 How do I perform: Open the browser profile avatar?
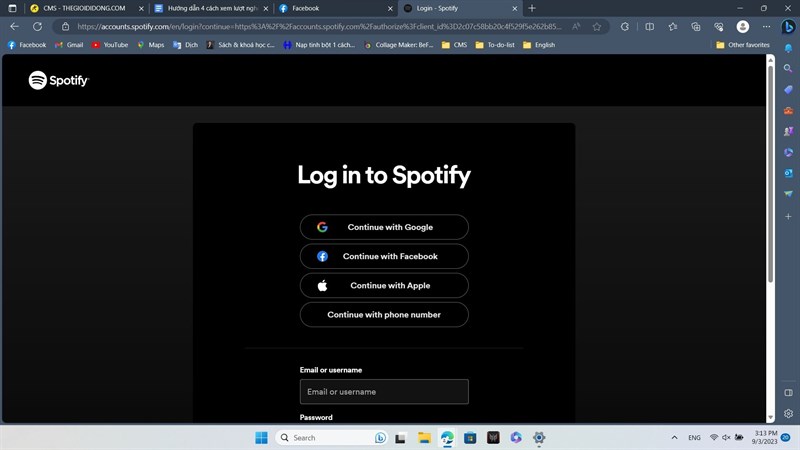(743, 27)
